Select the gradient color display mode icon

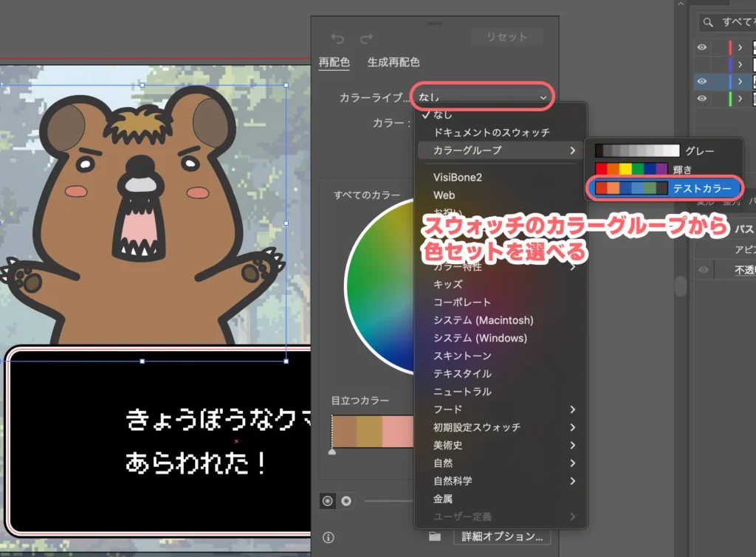[346, 501]
